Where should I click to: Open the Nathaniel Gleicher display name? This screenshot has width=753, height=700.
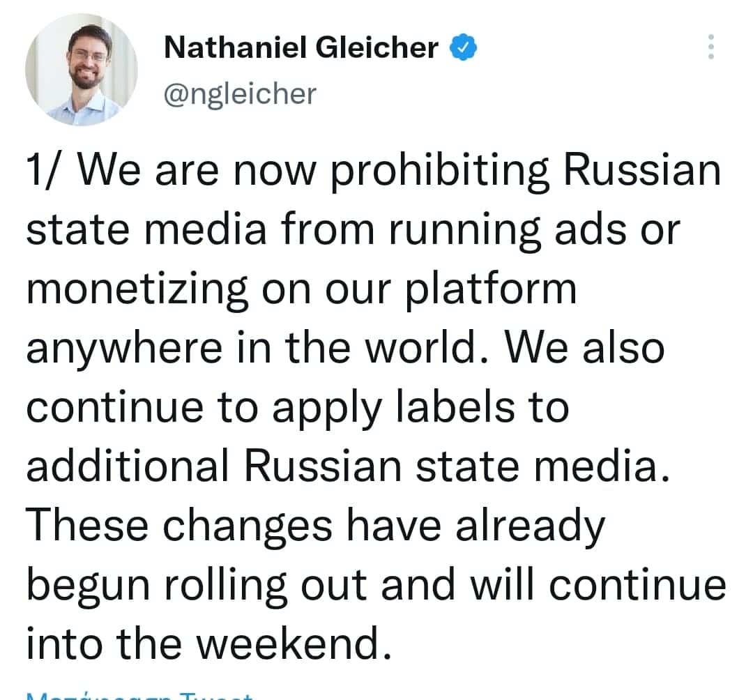pos(301,47)
